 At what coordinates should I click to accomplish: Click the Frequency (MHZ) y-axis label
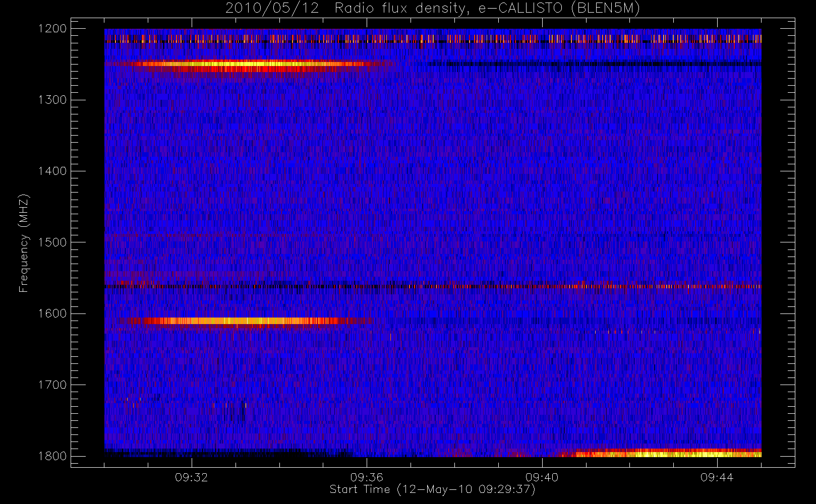point(24,243)
